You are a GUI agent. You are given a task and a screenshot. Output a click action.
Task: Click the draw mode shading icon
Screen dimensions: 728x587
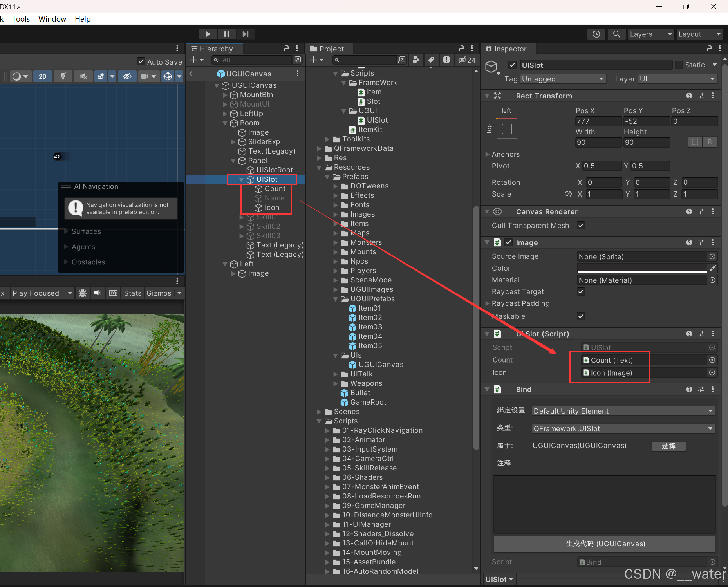(16, 76)
